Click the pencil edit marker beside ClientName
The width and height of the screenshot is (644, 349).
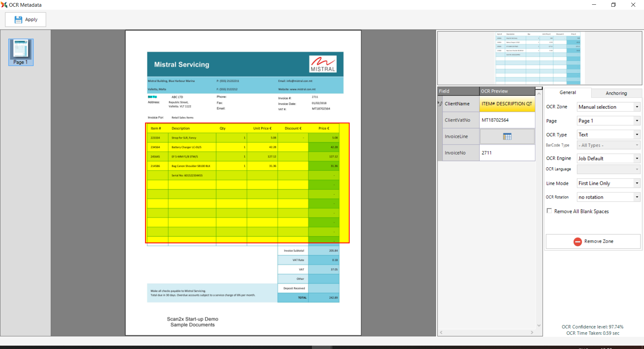440,104
